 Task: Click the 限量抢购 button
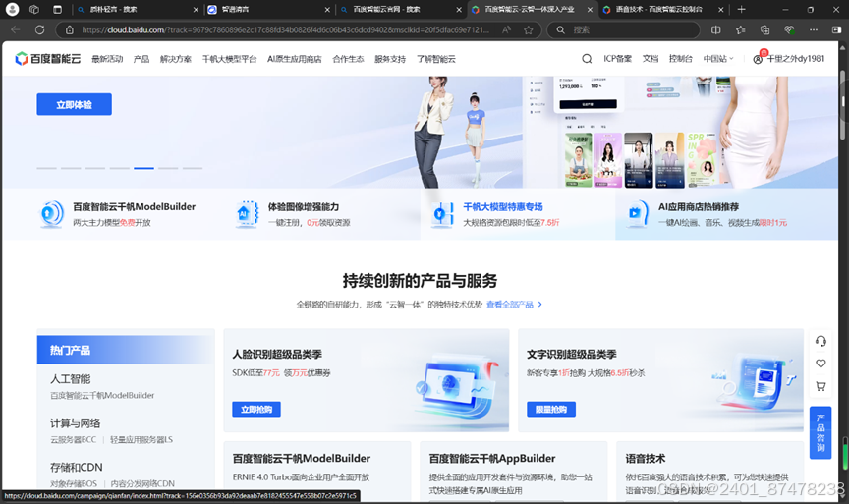(551, 410)
